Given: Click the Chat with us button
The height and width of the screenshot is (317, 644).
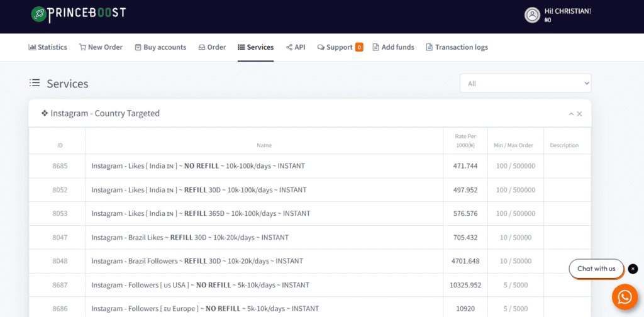Looking at the screenshot, I should pos(596,269).
